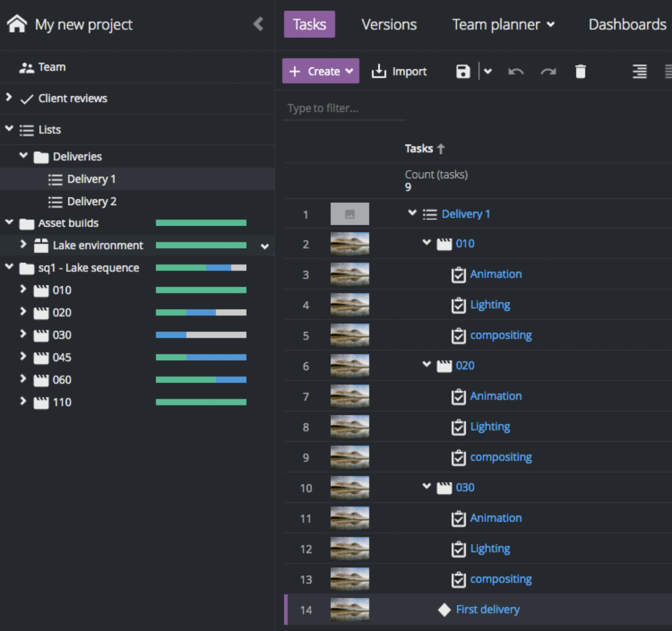The width and height of the screenshot is (672, 631).
Task: Click the redo arrow icon
Action: point(548,72)
